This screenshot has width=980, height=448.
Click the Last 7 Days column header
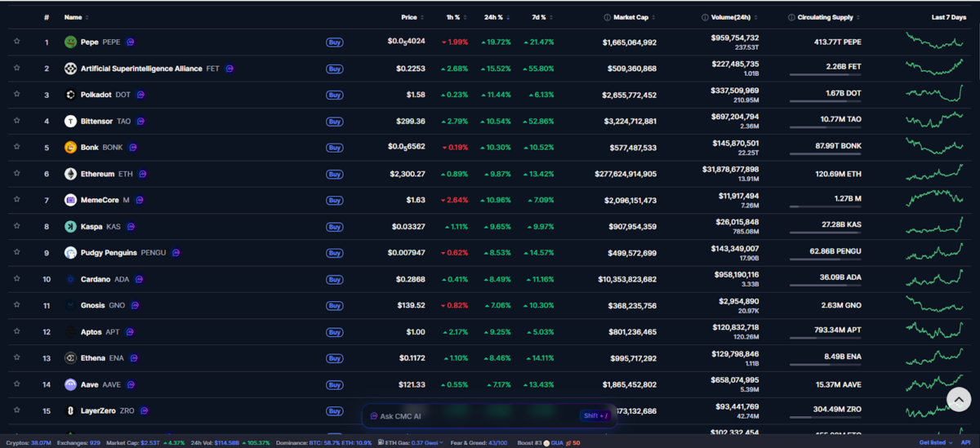[947, 17]
